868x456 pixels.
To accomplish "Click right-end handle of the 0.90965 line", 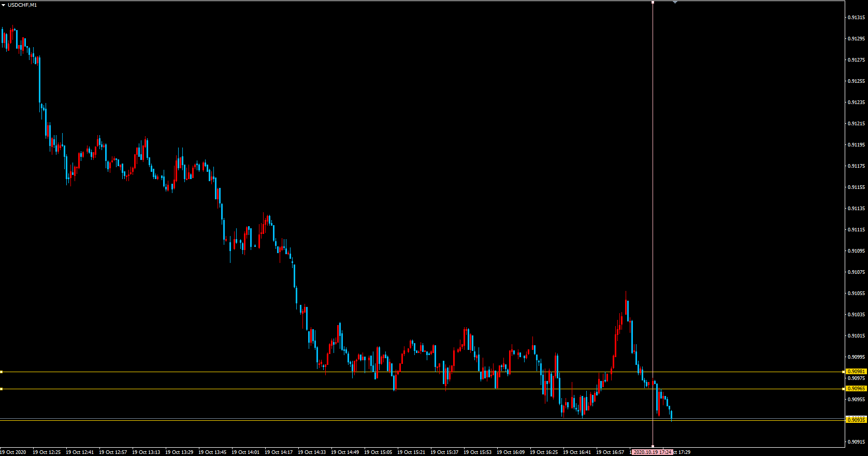I will (844, 389).
